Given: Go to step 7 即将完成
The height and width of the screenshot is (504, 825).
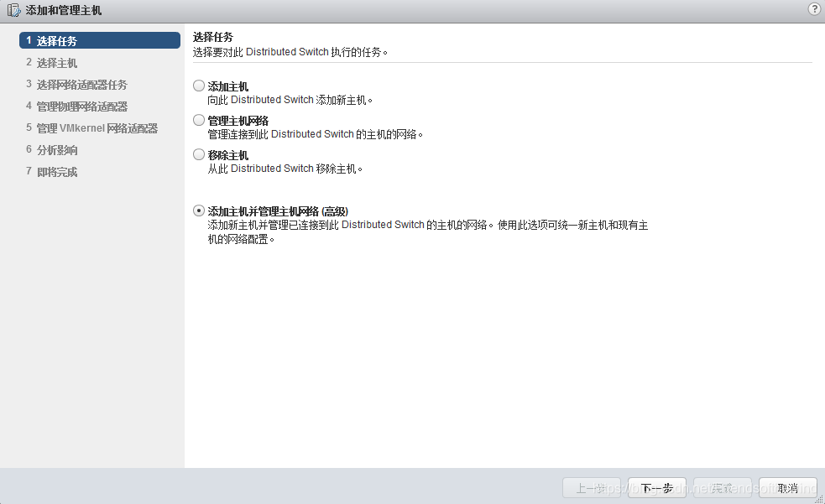Looking at the screenshot, I should coord(51,172).
